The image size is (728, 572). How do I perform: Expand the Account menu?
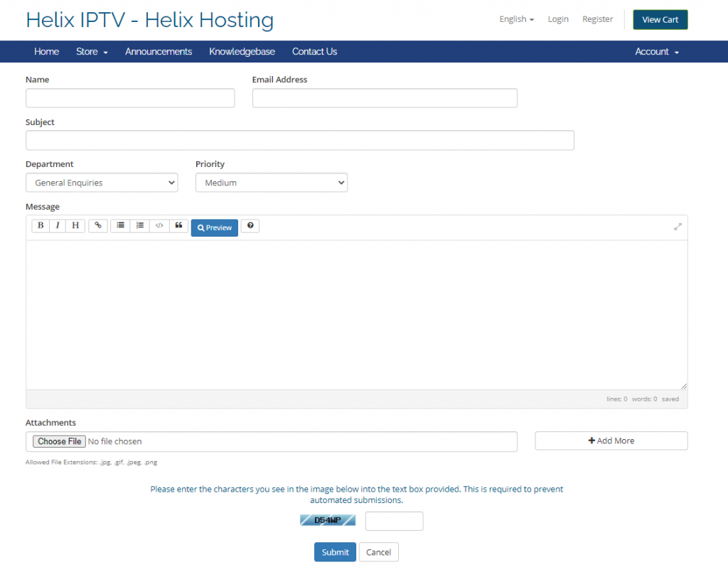657,51
